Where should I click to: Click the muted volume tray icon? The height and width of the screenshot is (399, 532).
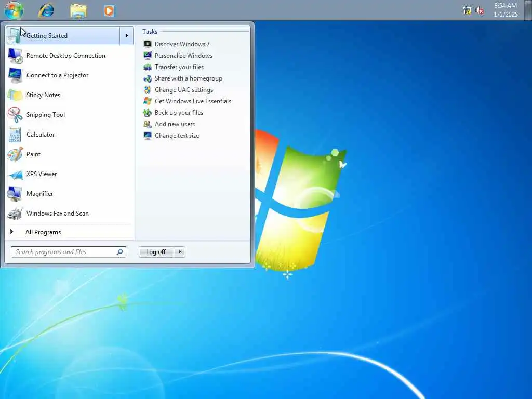tap(480, 10)
